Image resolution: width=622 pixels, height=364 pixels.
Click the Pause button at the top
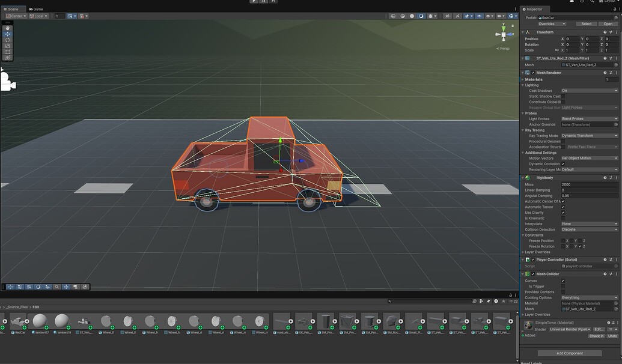click(263, 2)
